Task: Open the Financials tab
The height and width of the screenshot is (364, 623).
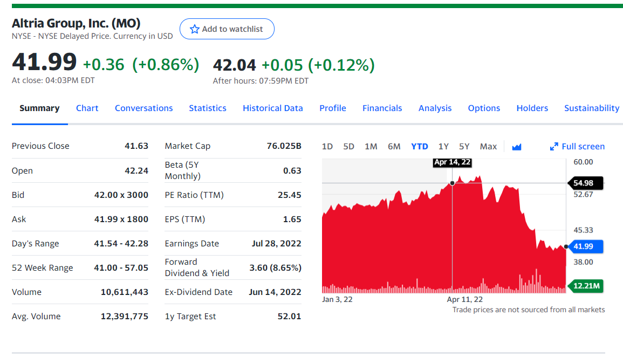Action: [382, 108]
